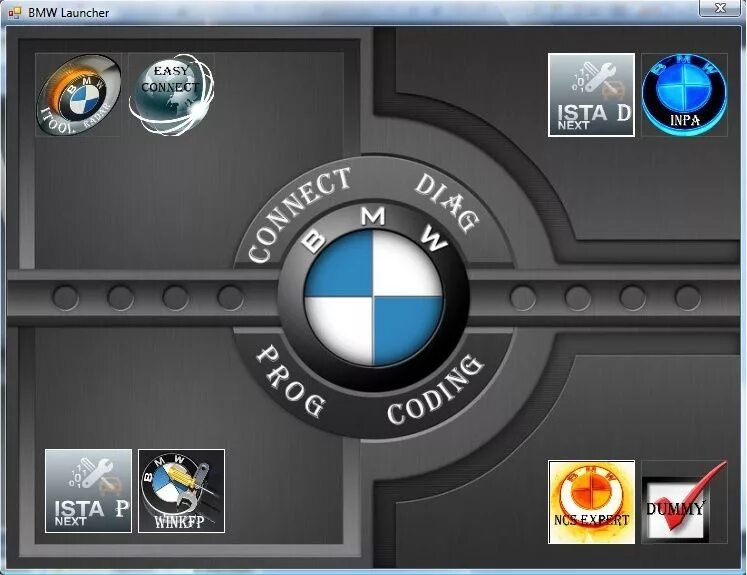Image resolution: width=747 pixels, height=575 pixels.
Task: Open ISTA P Next programming tool
Action: 88,491
